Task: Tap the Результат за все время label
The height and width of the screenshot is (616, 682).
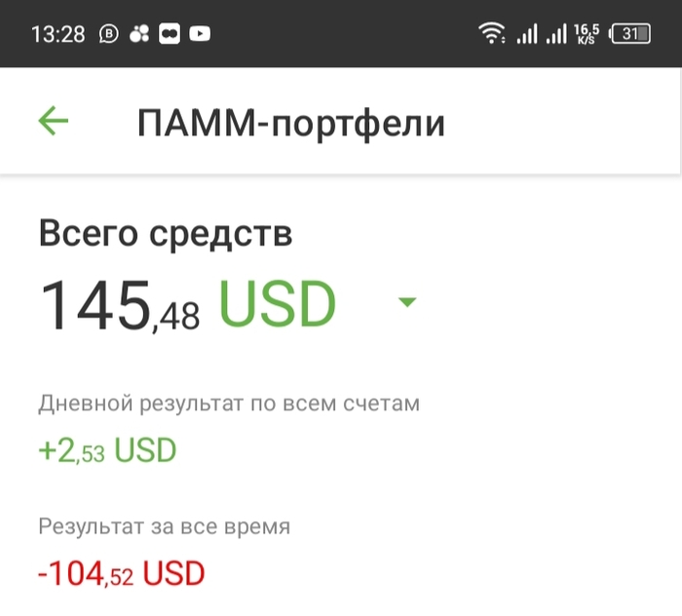Action: point(165,527)
